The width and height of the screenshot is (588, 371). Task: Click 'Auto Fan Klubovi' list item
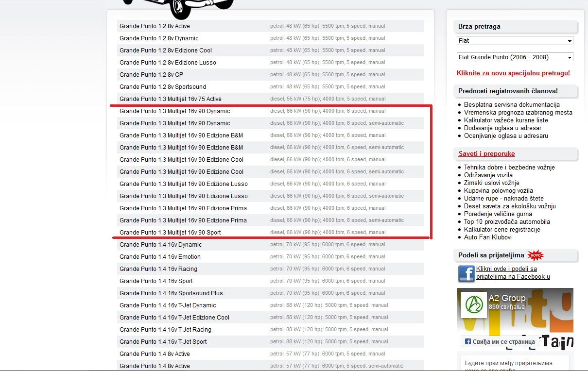488,237
